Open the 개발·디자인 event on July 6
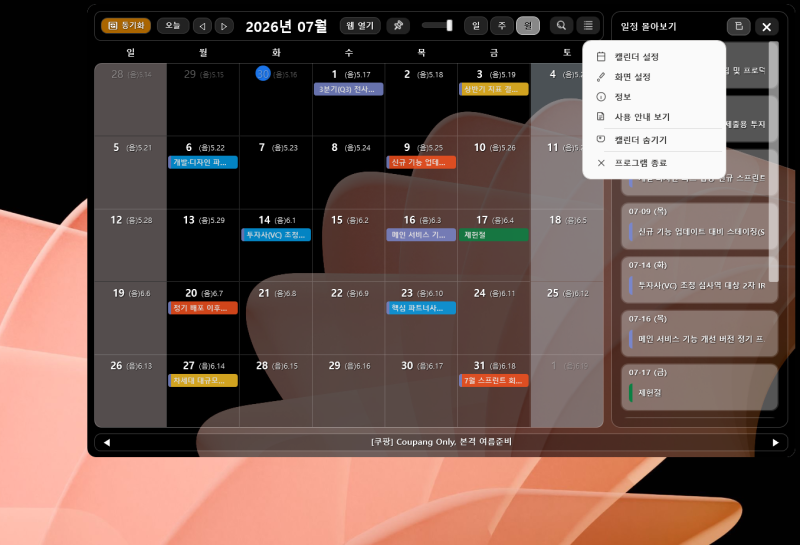Viewport: 800px width, 545px height. point(203,162)
